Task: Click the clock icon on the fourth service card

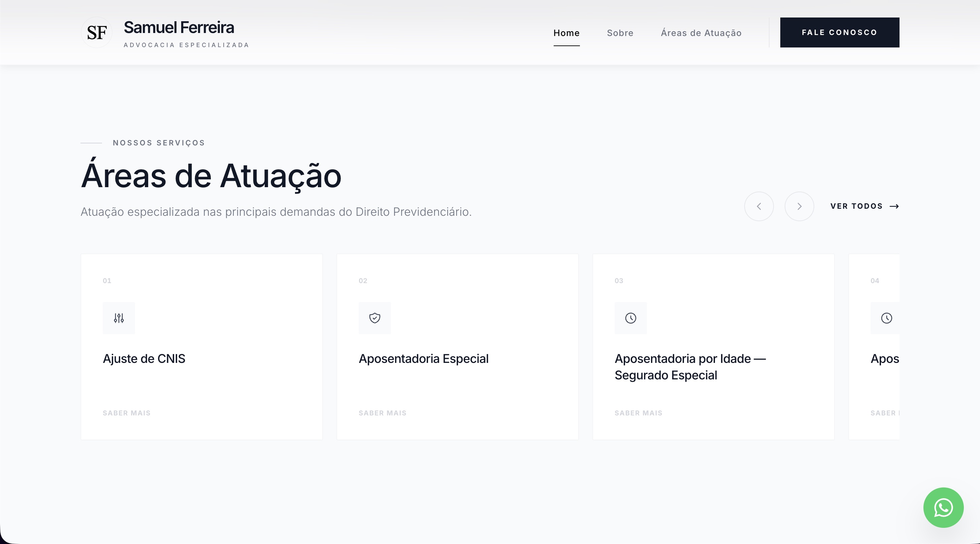Action: [x=886, y=318]
